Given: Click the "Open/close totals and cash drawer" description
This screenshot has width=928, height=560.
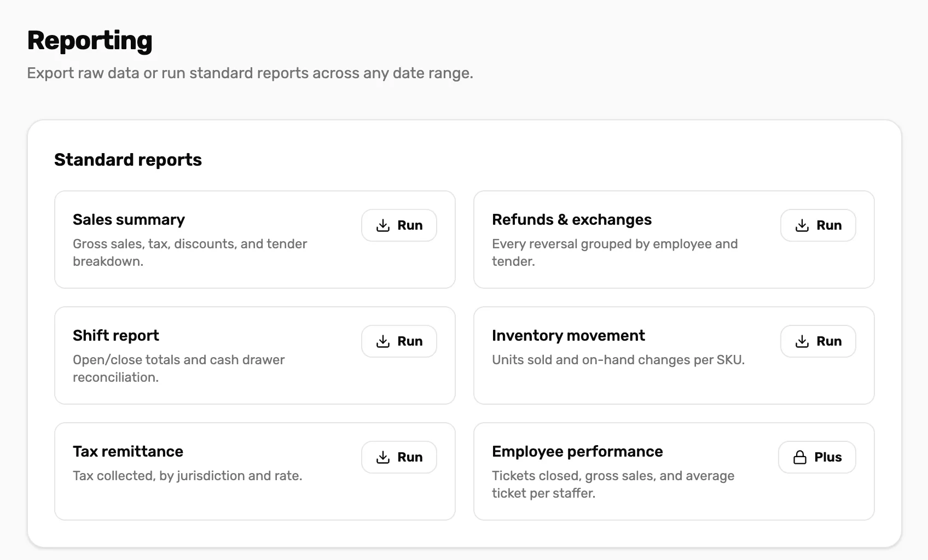Looking at the screenshot, I should [179, 369].
